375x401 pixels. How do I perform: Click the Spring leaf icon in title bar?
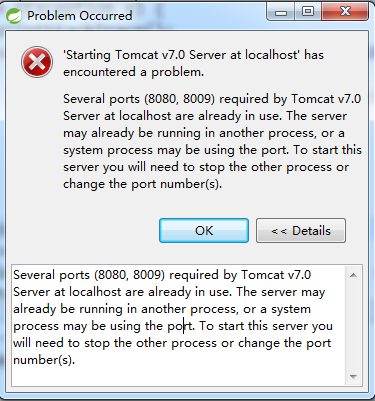[x=14, y=16]
